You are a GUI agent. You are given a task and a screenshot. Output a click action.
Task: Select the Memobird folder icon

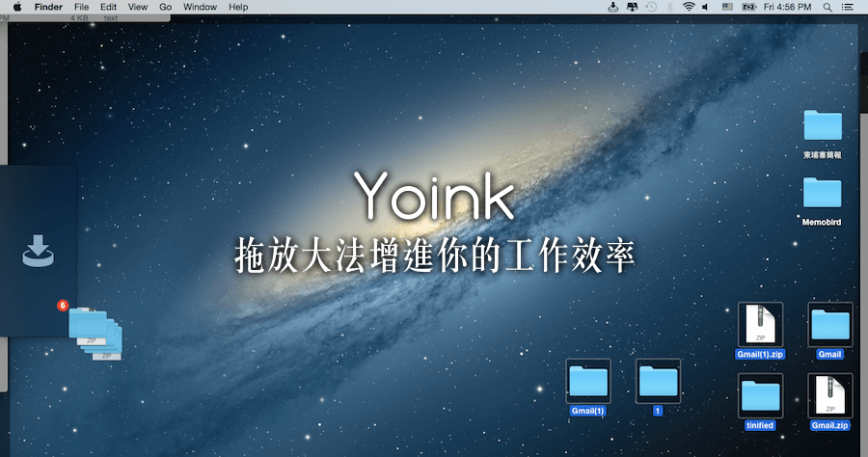point(822,193)
